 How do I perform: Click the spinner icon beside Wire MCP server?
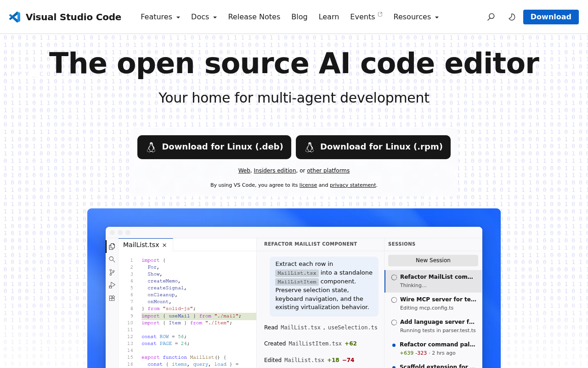coord(394,300)
